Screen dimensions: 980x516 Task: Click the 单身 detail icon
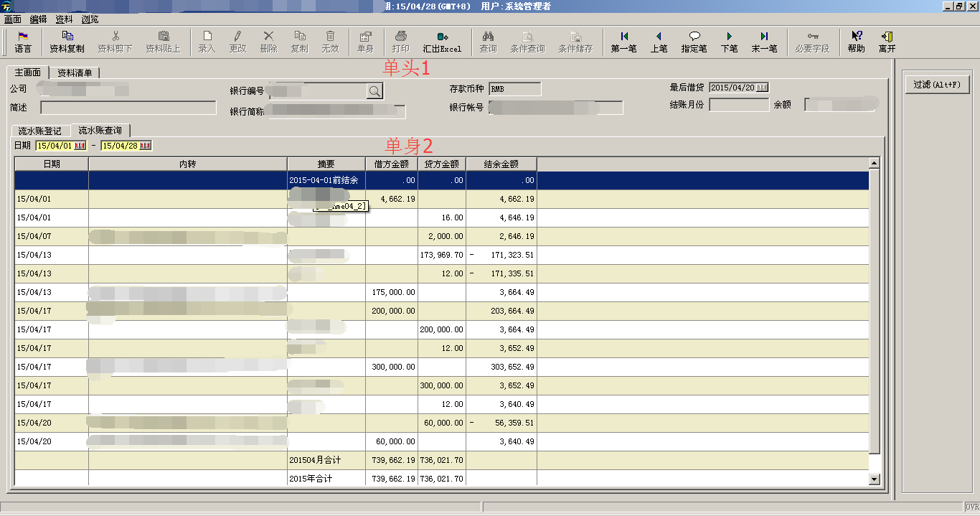click(x=365, y=42)
